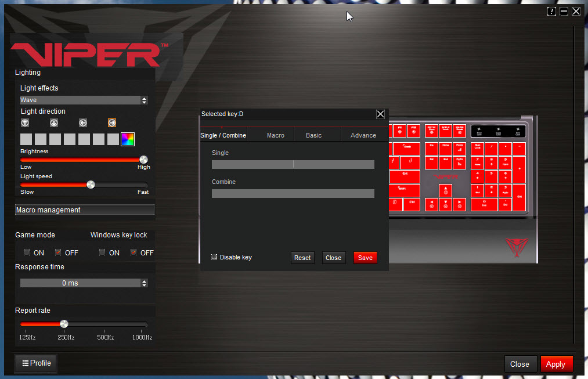
Task: Select the Insert key above Del
Action: (432, 149)
